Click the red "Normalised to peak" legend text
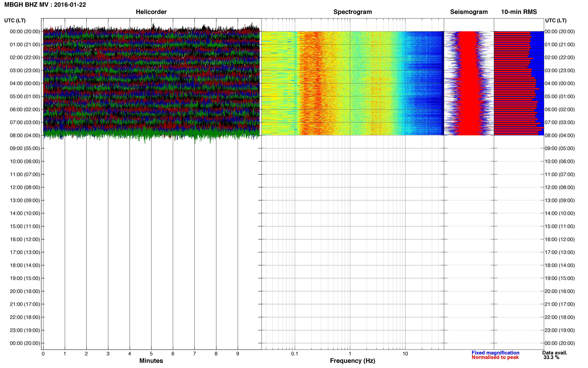Image resolution: width=588 pixels, height=368 pixels. coord(495,357)
